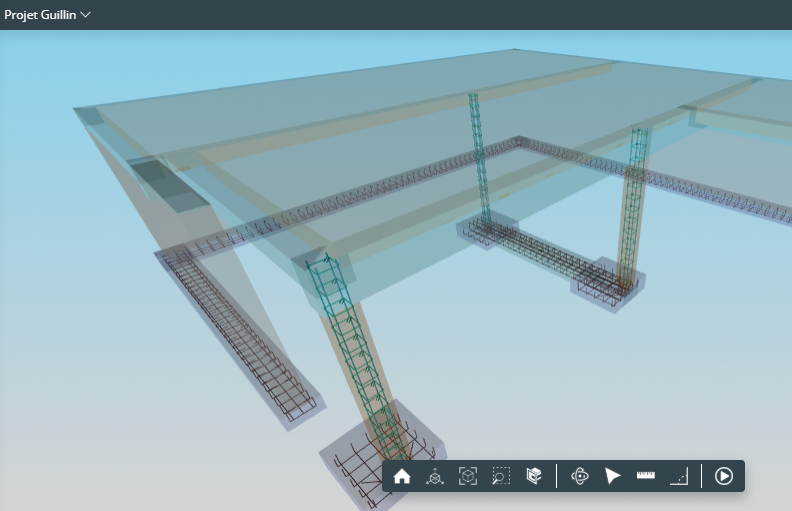
Task: Activate the zoom window magnifier tool
Action: [x=501, y=476]
